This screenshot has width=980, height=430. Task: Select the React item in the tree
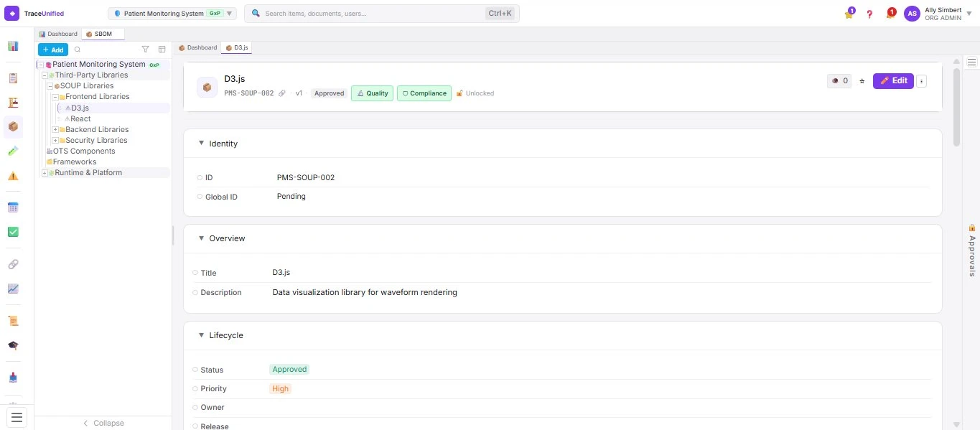click(x=80, y=119)
